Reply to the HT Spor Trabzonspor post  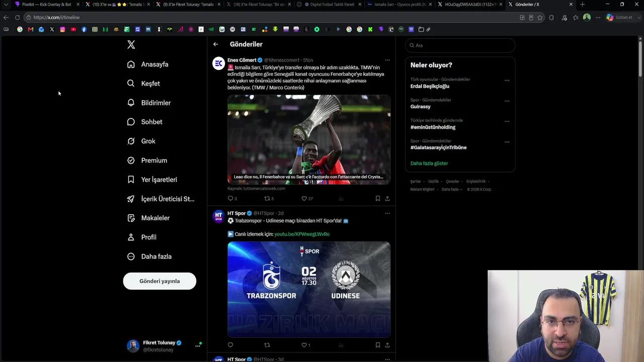(230, 345)
